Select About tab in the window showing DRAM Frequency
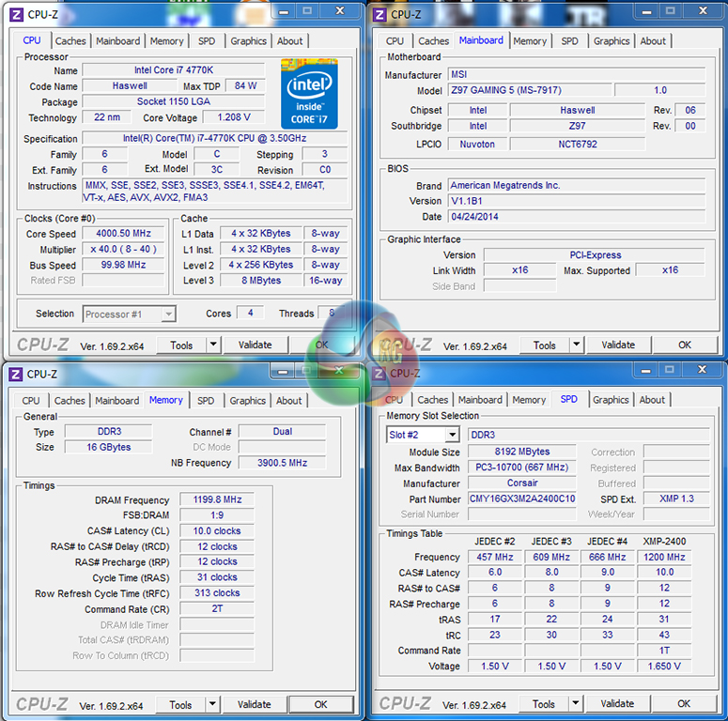Viewport: 728px width, 721px height. point(289,401)
